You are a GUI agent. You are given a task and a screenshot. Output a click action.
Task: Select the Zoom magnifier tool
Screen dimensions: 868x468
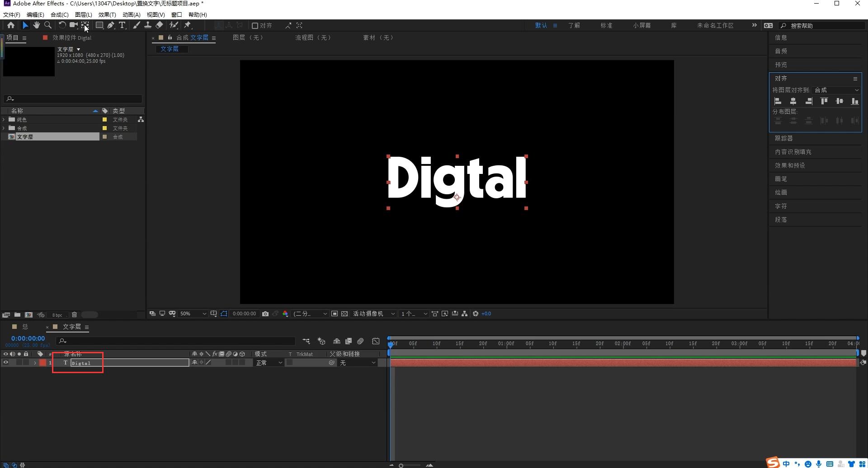click(x=48, y=25)
